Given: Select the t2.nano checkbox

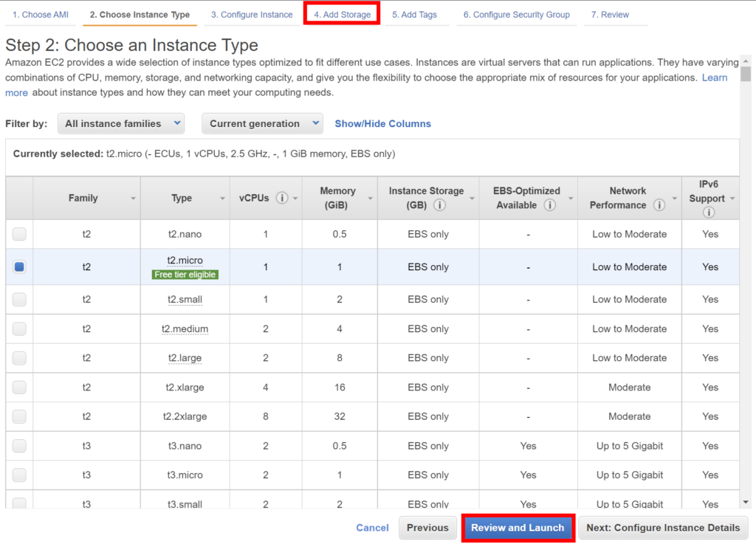Looking at the screenshot, I should pos(19,234).
